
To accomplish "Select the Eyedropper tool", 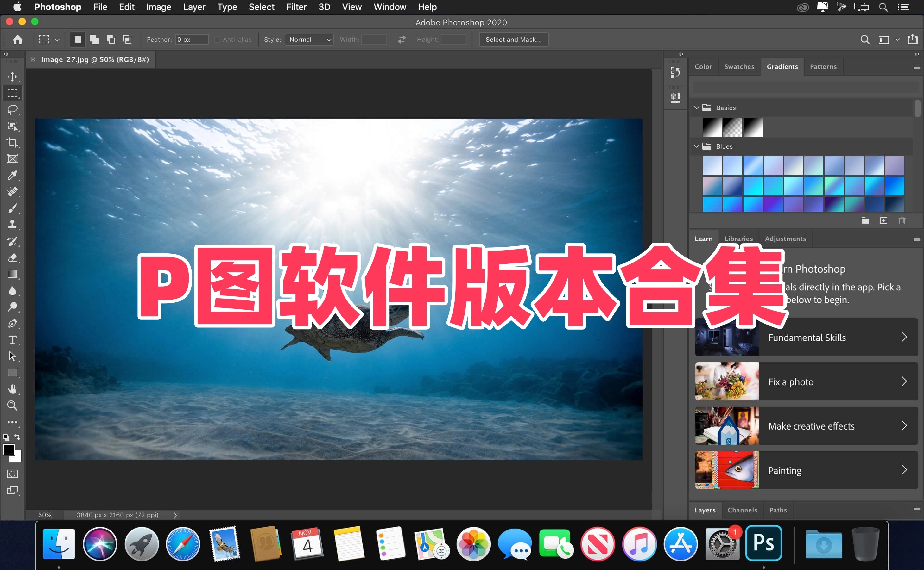I will 12,175.
